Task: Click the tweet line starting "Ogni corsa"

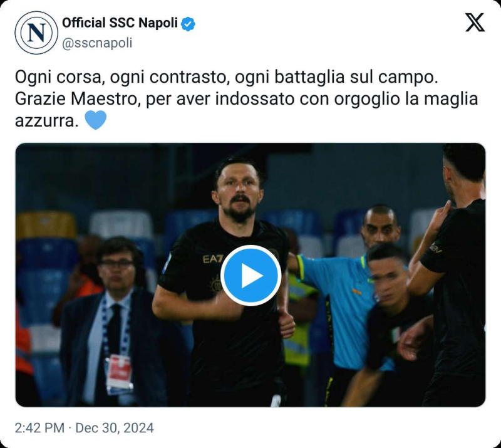Action: pos(225,77)
